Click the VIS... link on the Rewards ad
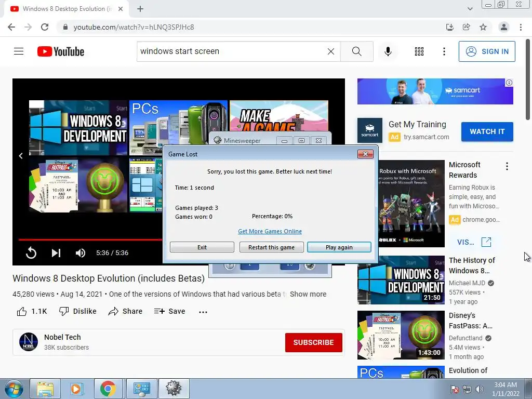Screen dimensions: 532x399 coord(474,242)
